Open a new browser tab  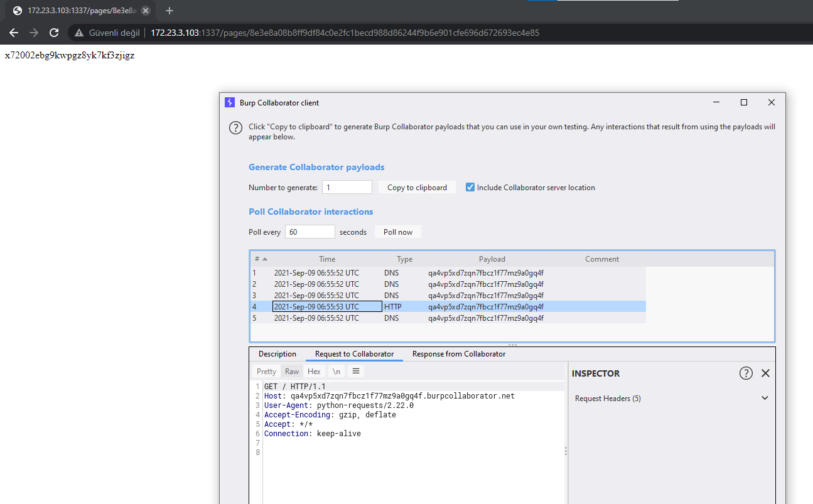(169, 11)
